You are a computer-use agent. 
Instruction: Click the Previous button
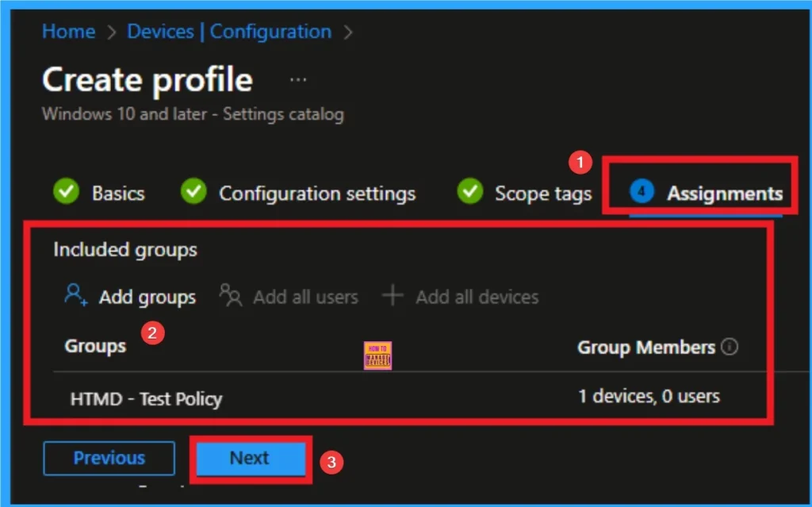click(109, 458)
